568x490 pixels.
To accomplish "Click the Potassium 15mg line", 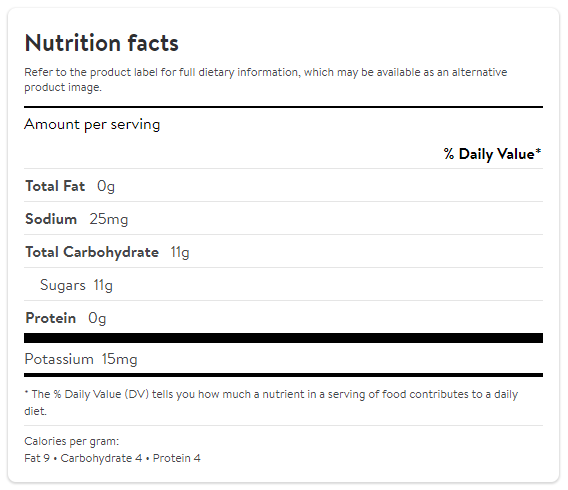I will pos(81,359).
